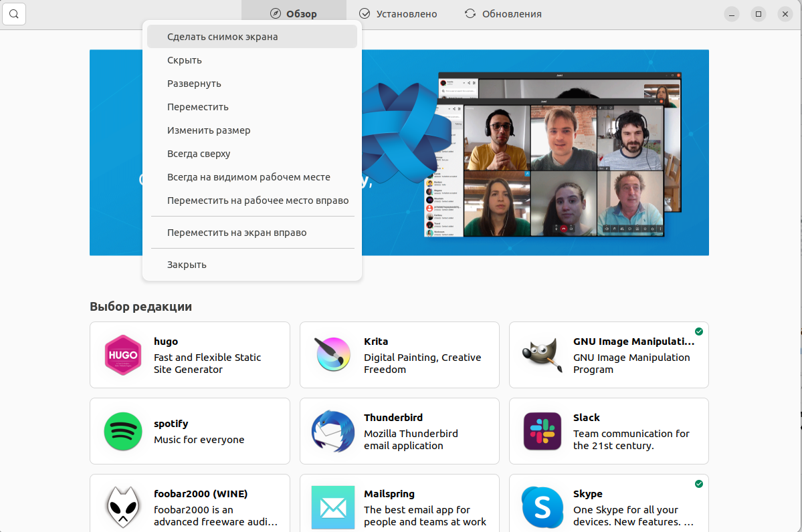Screen dimensions: 802x532
Task: Open Mailspring best email app card
Action: (x=399, y=503)
